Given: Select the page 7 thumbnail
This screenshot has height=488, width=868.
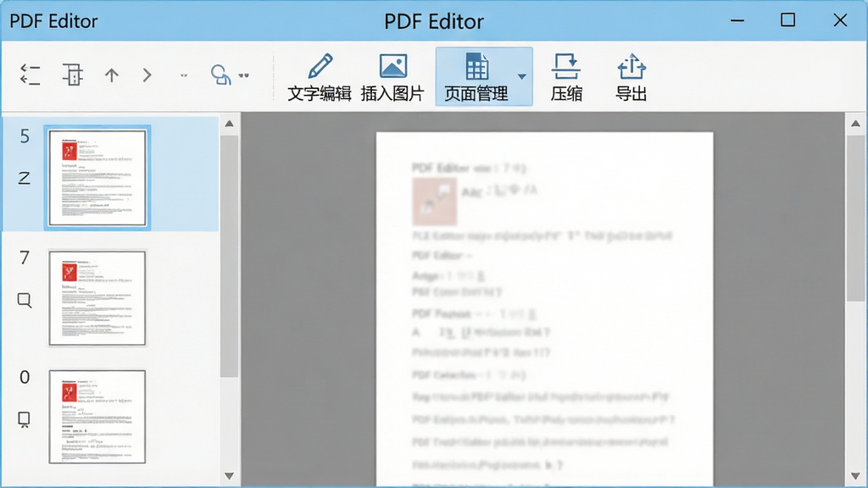Looking at the screenshot, I should 97,298.
